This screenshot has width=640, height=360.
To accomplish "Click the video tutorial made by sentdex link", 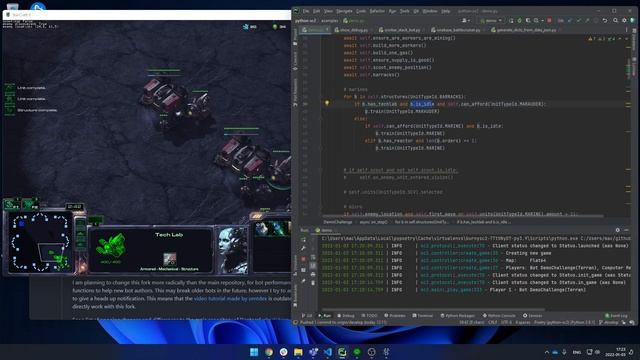I will point(230,299).
